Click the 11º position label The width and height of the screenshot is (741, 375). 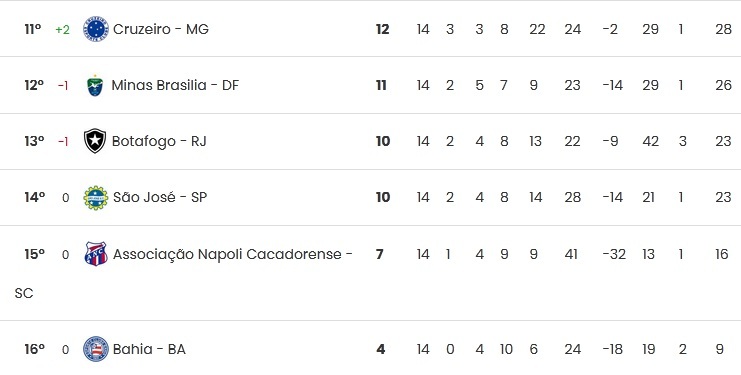click(x=33, y=29)
